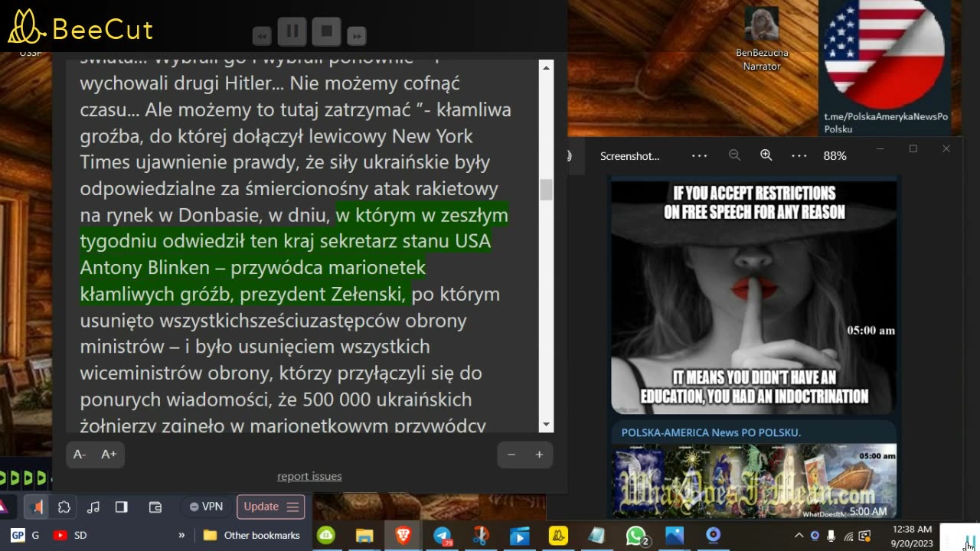Image resolution: width=980 pixels, height=551 pixels.
Task: Decrease text size with A- button
Action: (80, 455)
